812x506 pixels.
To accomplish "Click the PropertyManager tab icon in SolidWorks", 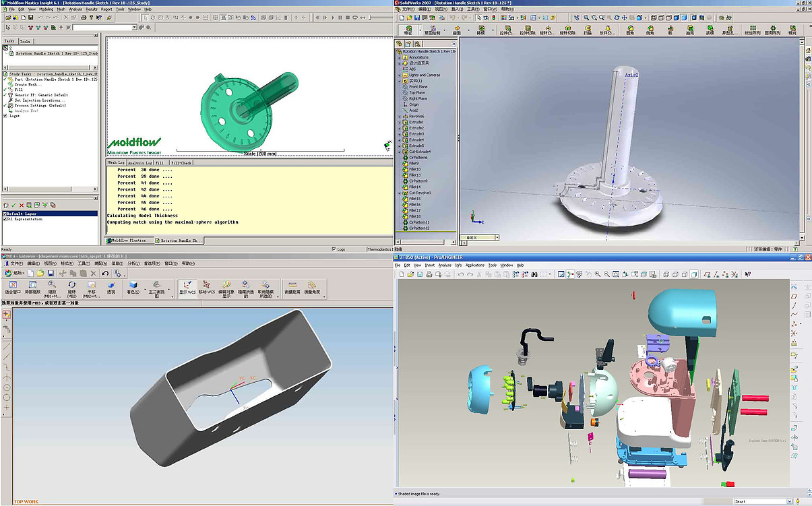I will click(408, 44).
